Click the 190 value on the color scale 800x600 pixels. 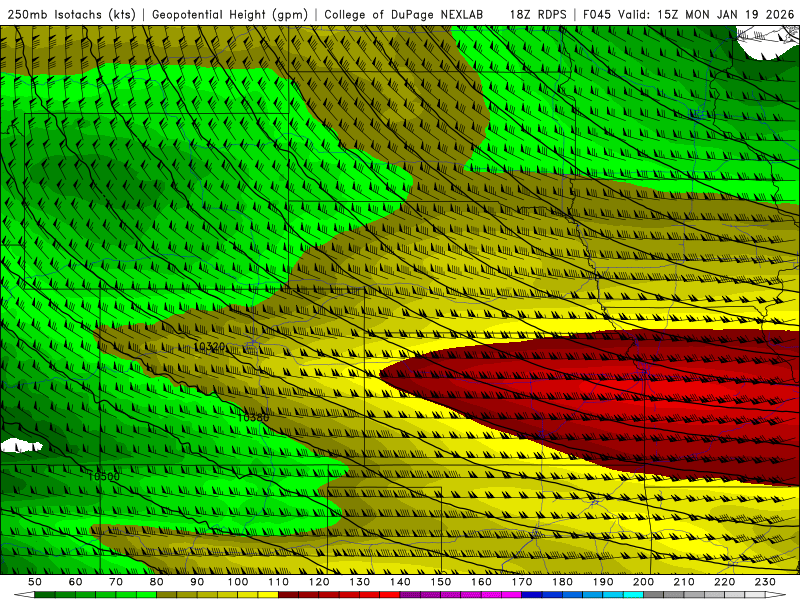pyautogui.click(x=603, y=582)
